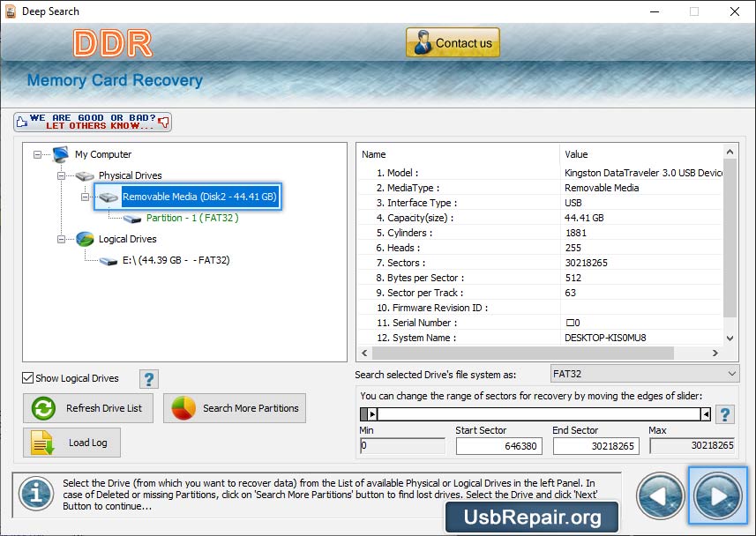Click the Contact us button
This screenshot has width=756, height=536.
pos(453,42)
